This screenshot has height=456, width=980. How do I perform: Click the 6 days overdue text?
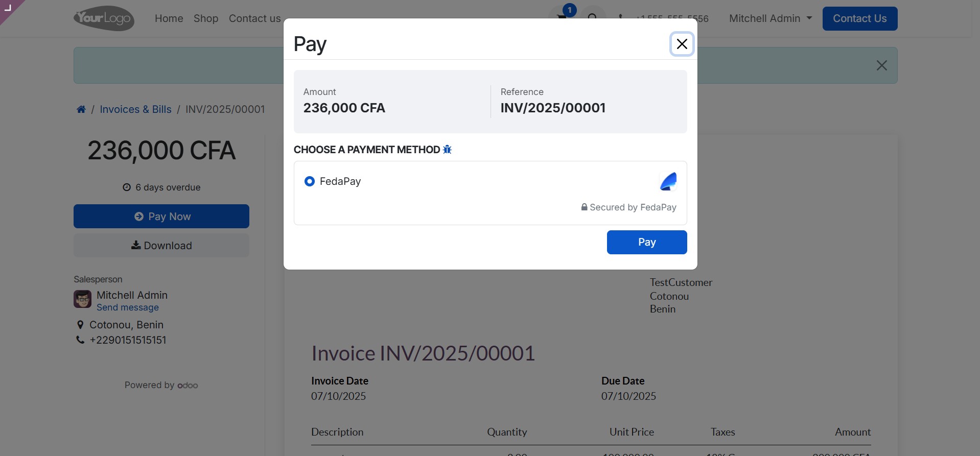[168, 187]
